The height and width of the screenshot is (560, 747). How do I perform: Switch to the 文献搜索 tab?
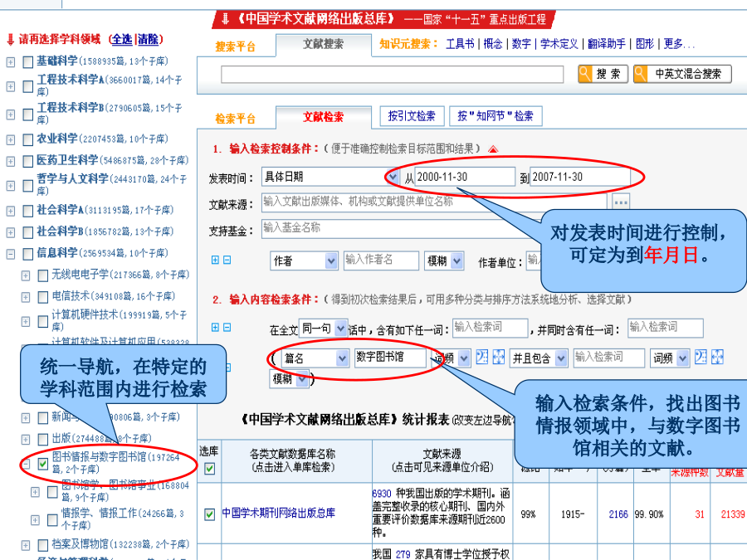click(324, 44)
